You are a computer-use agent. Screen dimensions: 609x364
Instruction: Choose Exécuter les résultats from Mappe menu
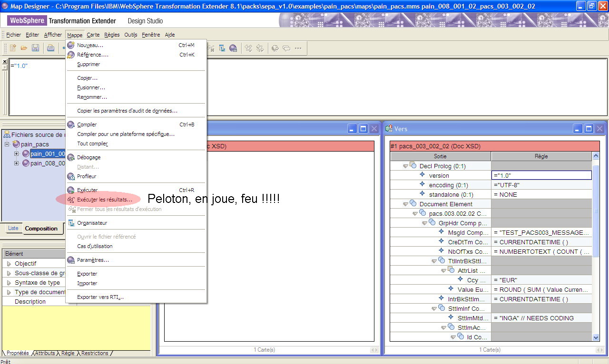coord(105,200)
